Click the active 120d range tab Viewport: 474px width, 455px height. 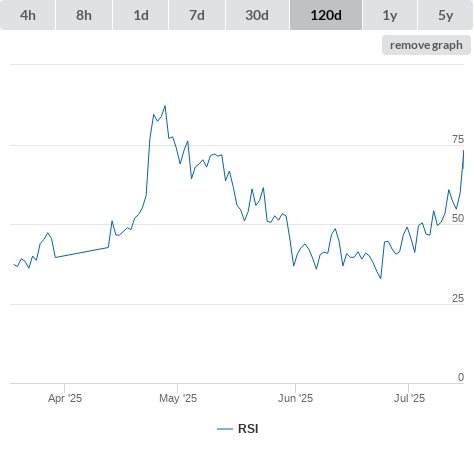pyautogui.click(x=326, y=15)
